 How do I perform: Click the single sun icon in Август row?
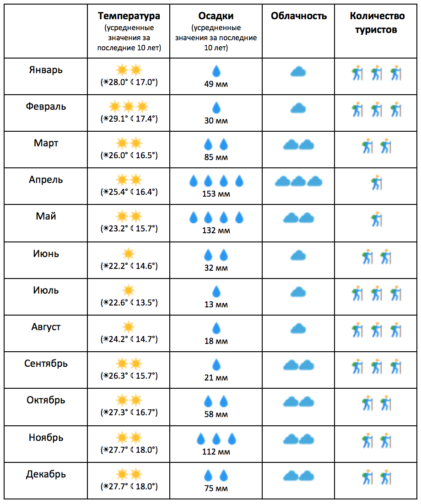[x=129, y=327]
